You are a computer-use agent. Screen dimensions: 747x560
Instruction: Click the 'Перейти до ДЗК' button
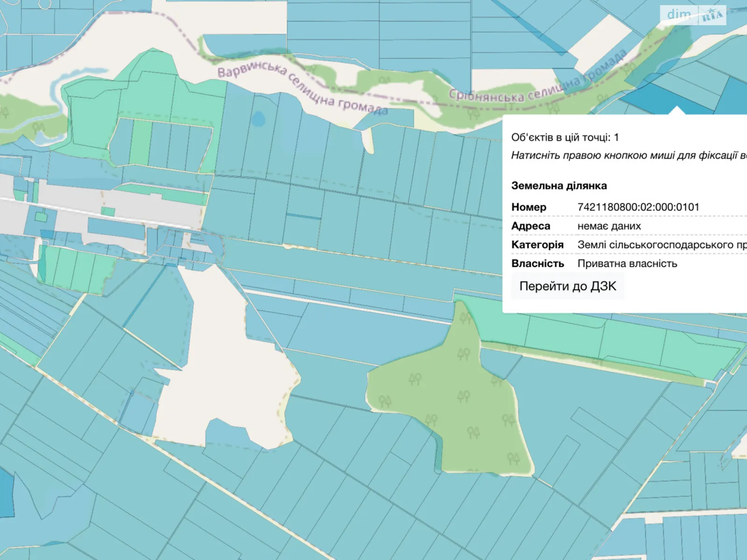568,286
